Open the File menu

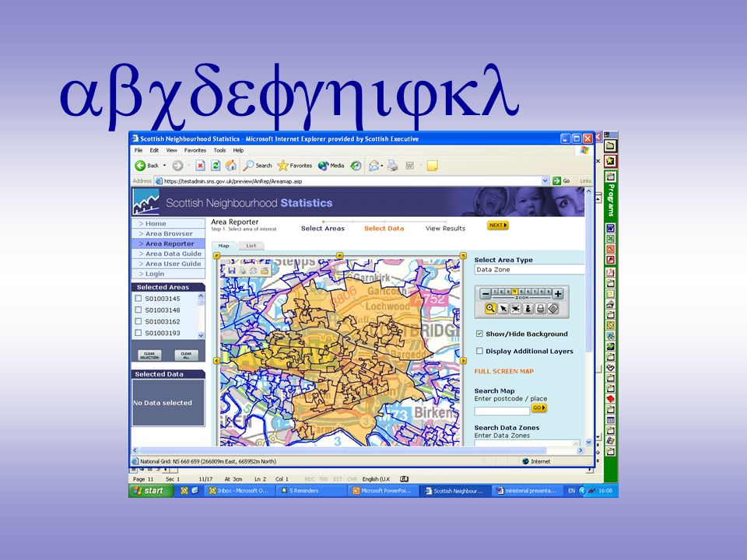tap(139, 150)
